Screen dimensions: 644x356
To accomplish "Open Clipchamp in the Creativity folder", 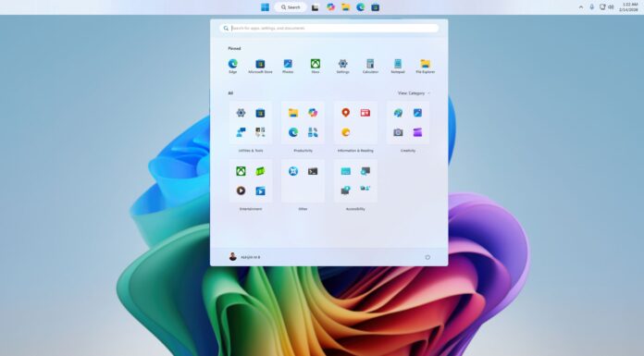I will tap(417, 132).
